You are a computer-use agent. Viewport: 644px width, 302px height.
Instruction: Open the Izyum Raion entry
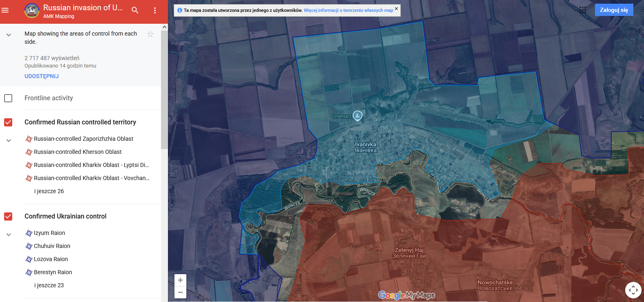coord(49,233)
